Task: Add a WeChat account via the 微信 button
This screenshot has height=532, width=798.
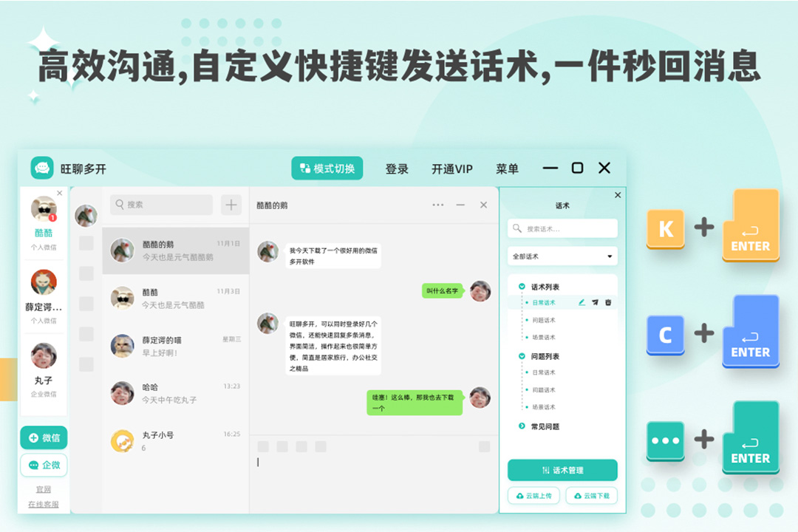Action: 43,437
